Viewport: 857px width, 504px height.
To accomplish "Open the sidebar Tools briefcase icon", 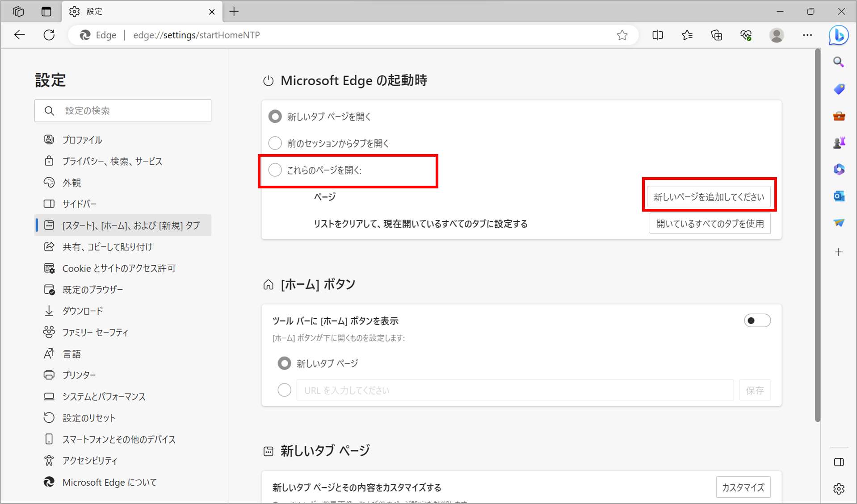I will 839,116.
